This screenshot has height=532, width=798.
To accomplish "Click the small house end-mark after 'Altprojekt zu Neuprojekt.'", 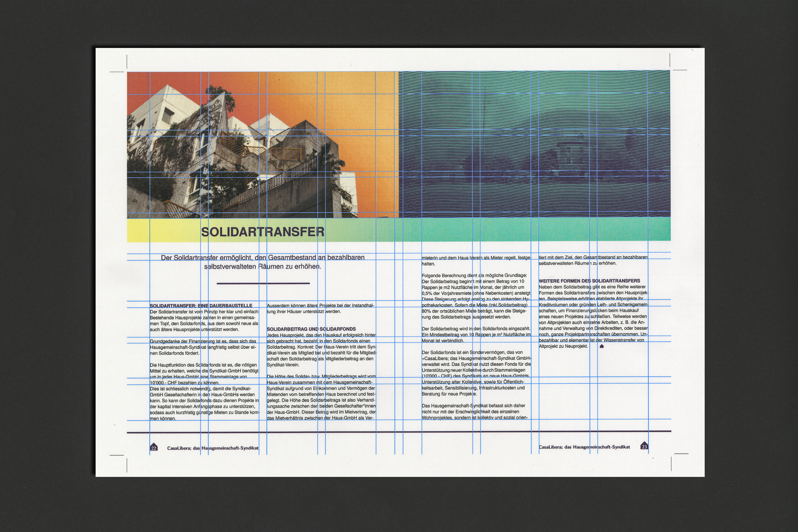I will pos(602,346).
